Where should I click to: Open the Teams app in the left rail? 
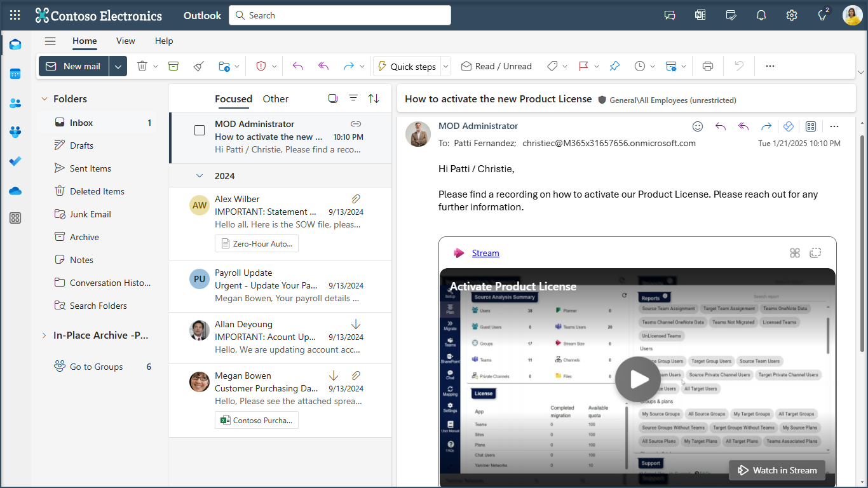(x=15, y=132)
